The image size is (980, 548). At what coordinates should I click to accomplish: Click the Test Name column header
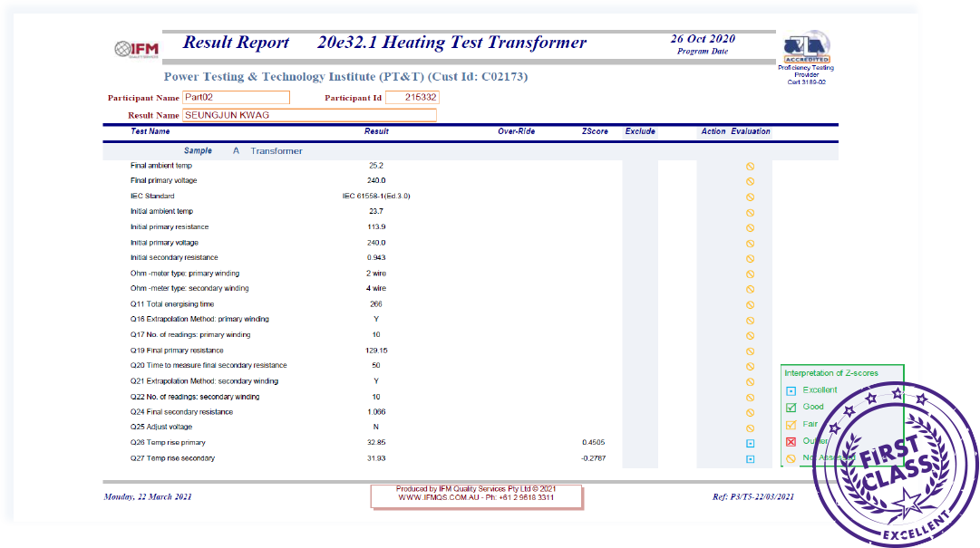[150, 131]
